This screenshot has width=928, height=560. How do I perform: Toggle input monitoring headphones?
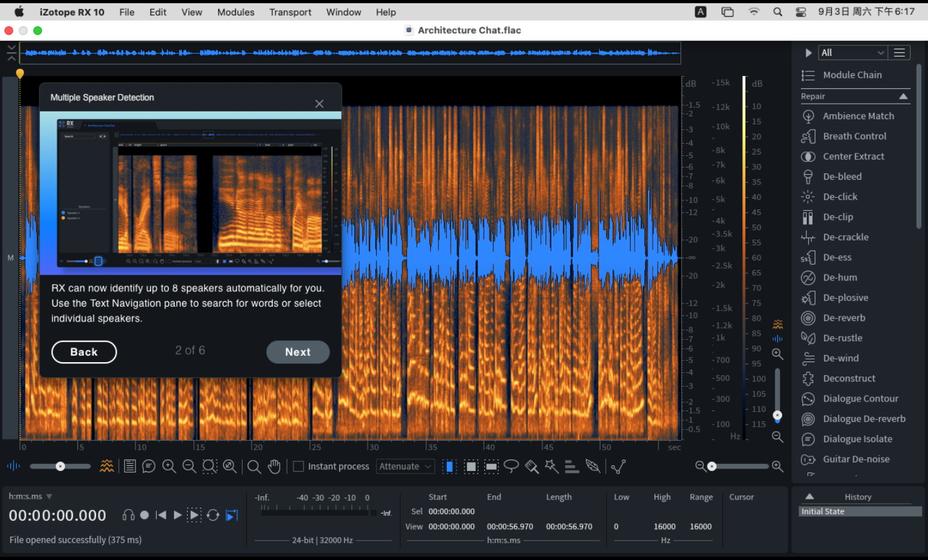coord(128,515)
